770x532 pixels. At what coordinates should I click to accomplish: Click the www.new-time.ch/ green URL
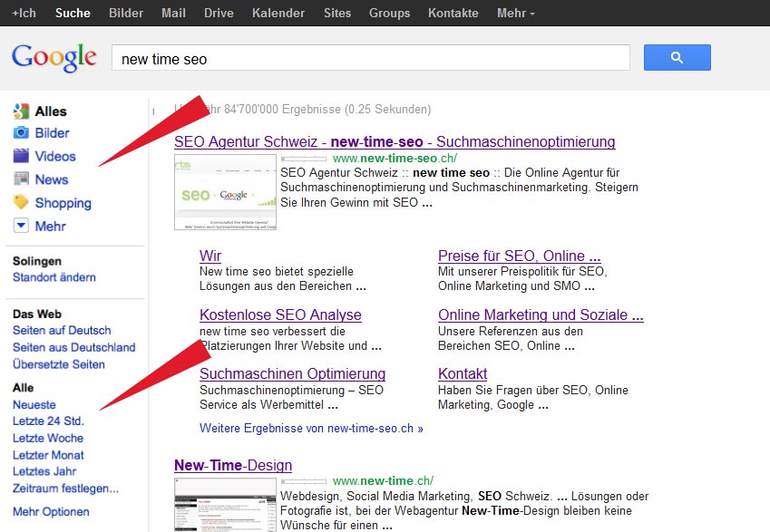click(383, 481)
